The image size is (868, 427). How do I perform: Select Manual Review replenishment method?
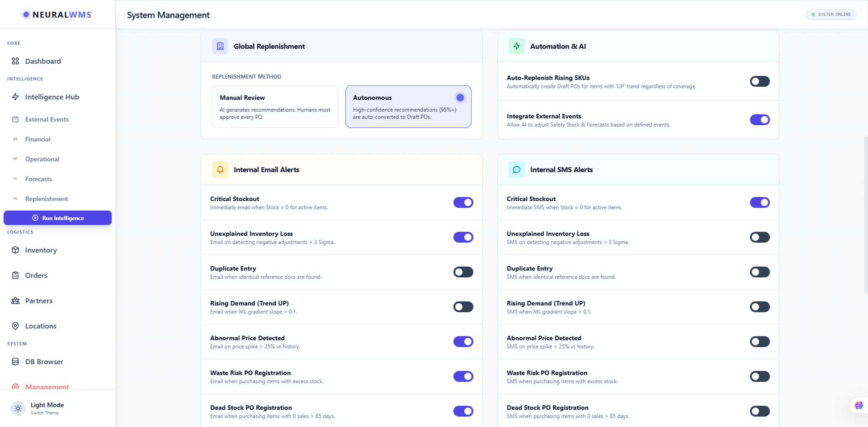click(275, 107)
